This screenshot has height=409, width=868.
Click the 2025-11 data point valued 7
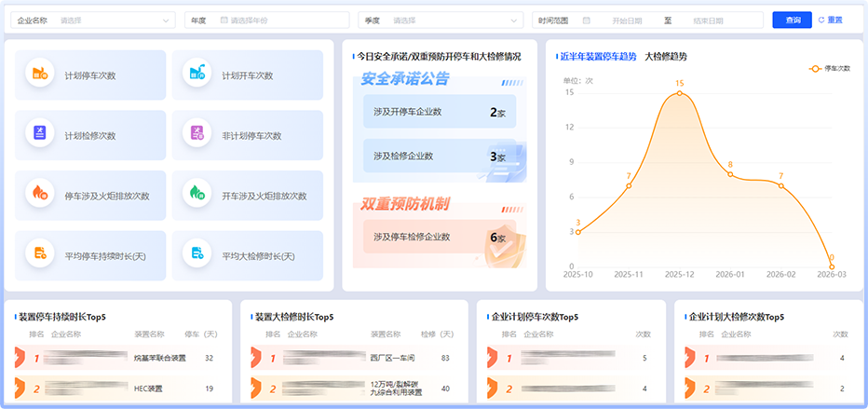629,185
